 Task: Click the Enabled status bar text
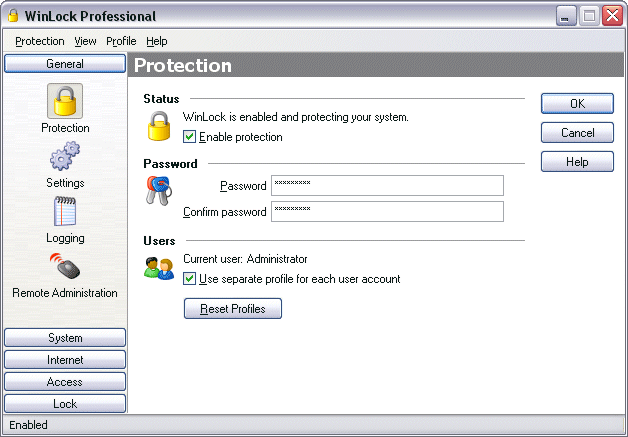(x=28, y=425)
